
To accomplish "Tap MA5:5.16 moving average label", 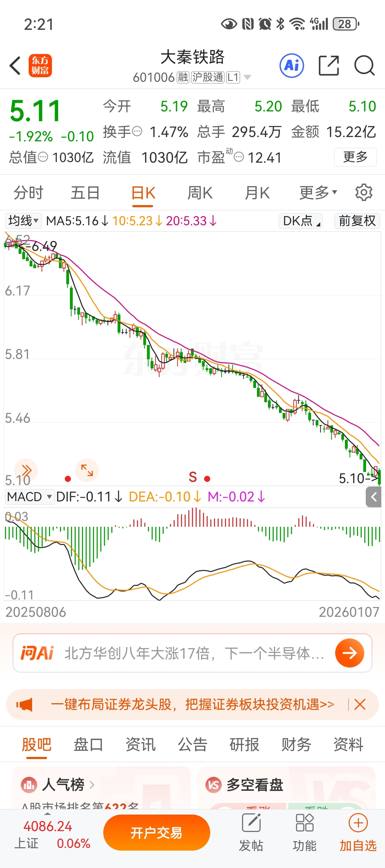I will point(77,221).
